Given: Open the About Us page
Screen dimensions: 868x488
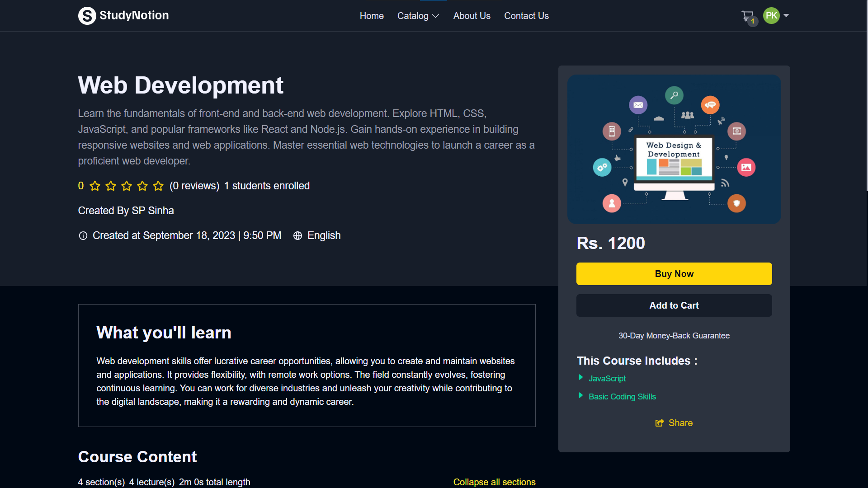Looking at the screenshot, I should tap(472, 16).
